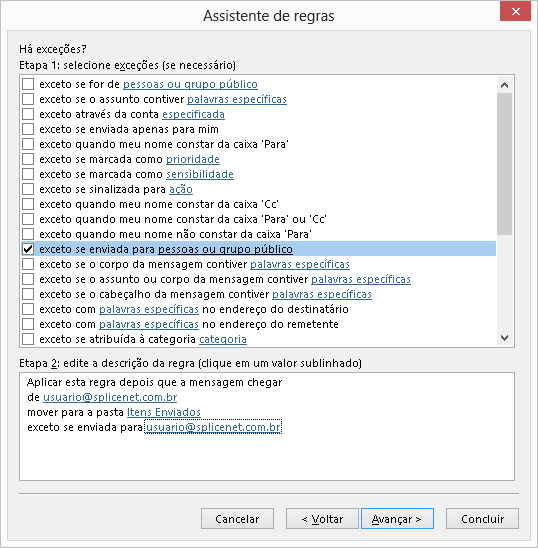Click the scroll down arrow in exceptions list

(504, 338)
